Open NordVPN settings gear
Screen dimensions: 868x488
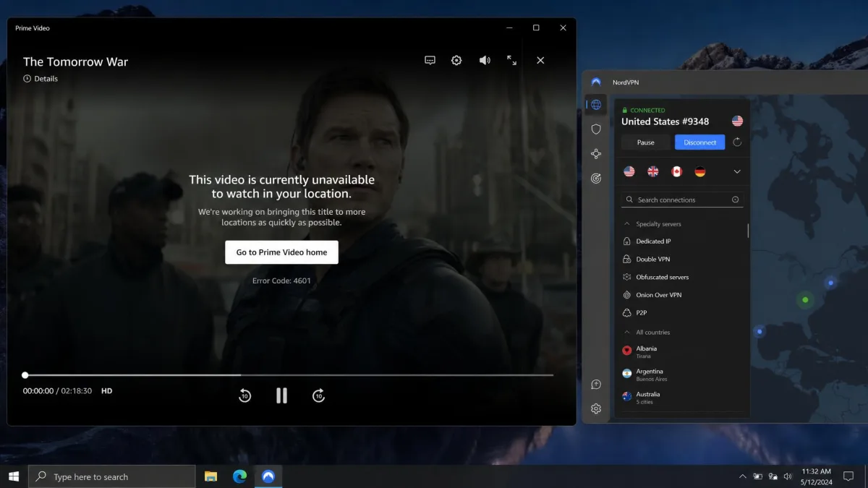click(596, 408)
